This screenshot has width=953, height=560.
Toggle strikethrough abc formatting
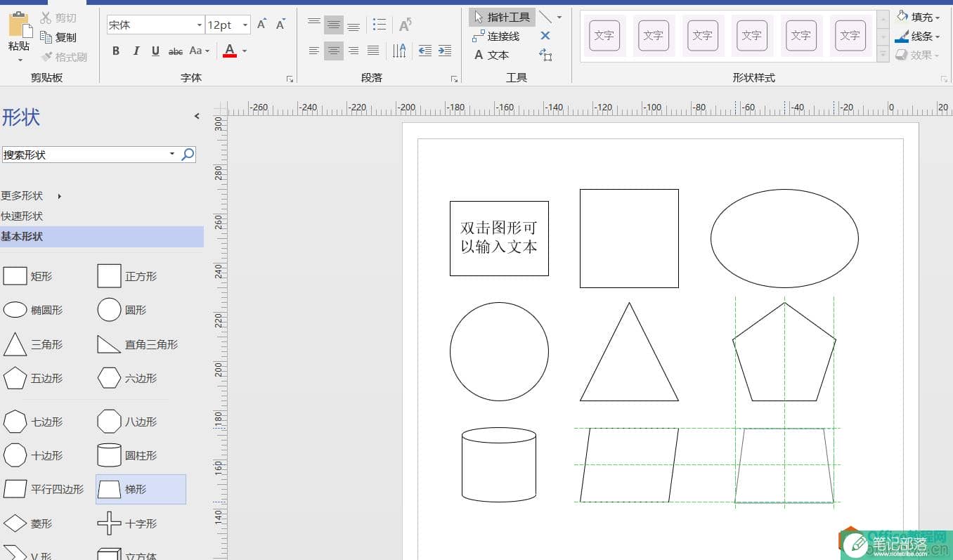pyautogui.click(x=176, y=51)
